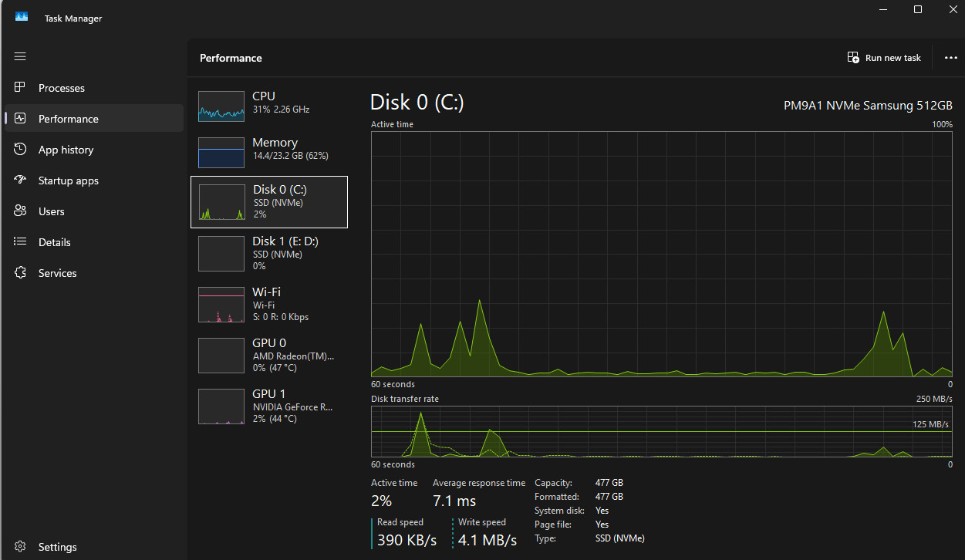Open the three-dot more options menu
This screenshot has height=560, width=965.
pos(950,58)
